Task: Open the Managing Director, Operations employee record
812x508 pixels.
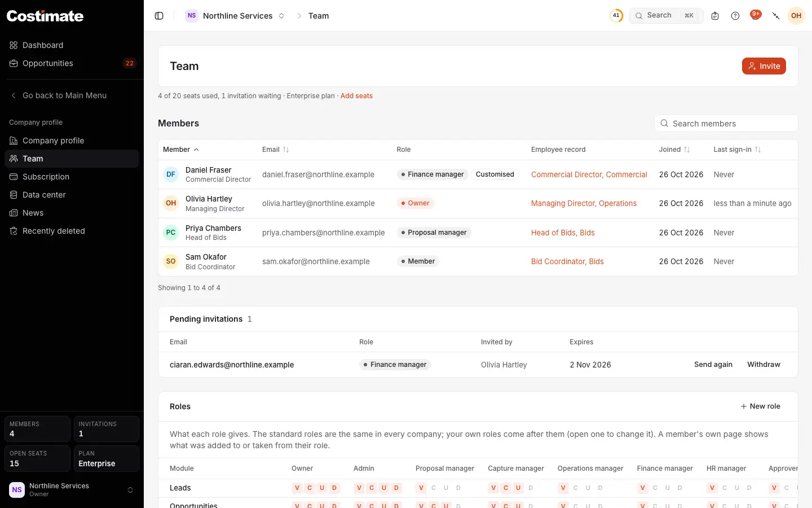Action: pyautogui.click(x=584, y=203)
